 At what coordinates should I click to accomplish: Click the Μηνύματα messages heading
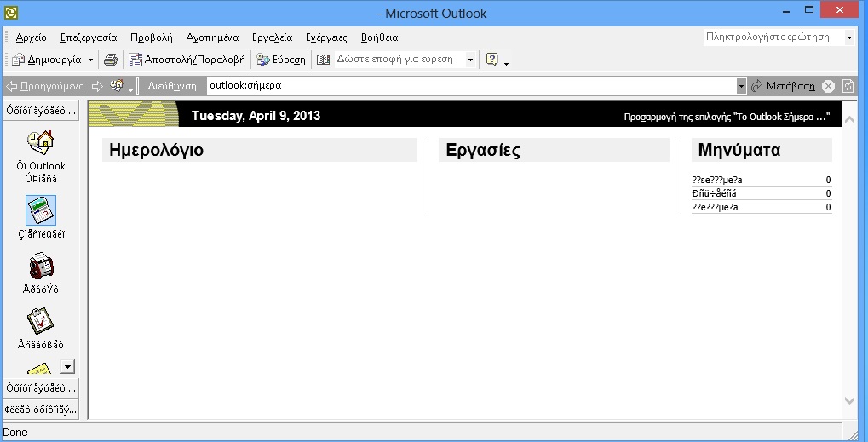[x=739, y=150]
